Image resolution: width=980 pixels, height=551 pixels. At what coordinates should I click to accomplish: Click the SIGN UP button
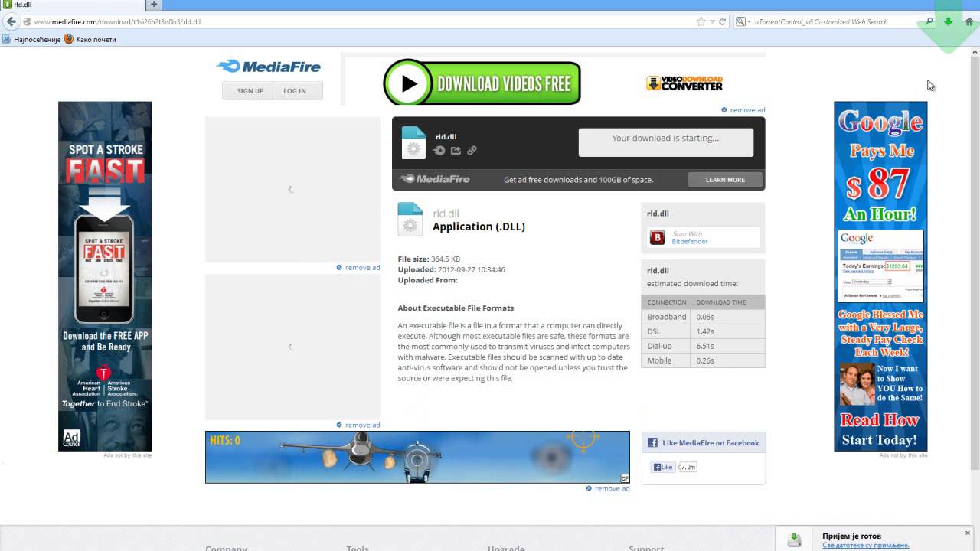coord(250,90)
